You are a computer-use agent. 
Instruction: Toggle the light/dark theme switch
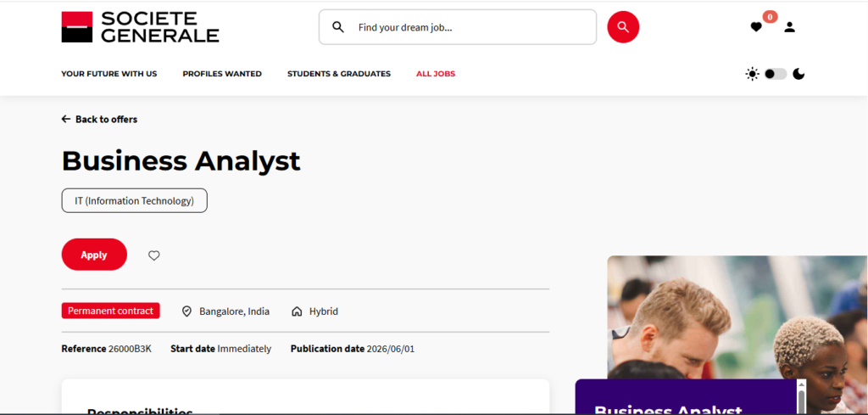coord(775,74)
